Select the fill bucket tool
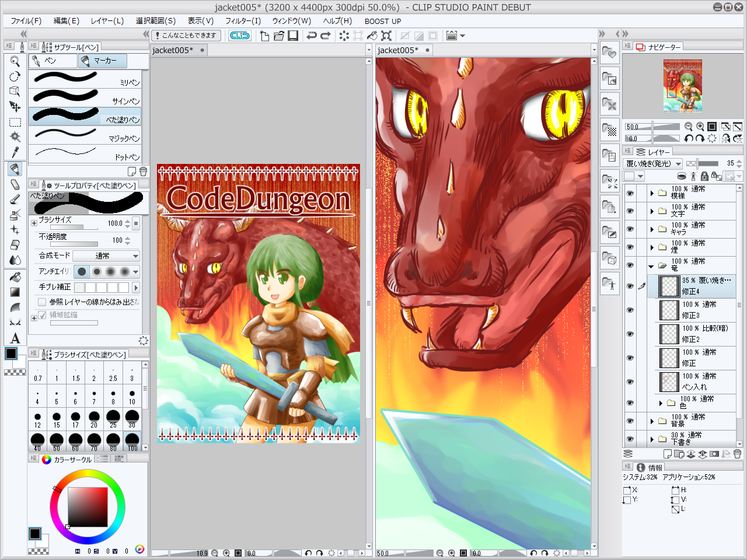The height and width of the screenshot is (560, 747). point(15,277)
